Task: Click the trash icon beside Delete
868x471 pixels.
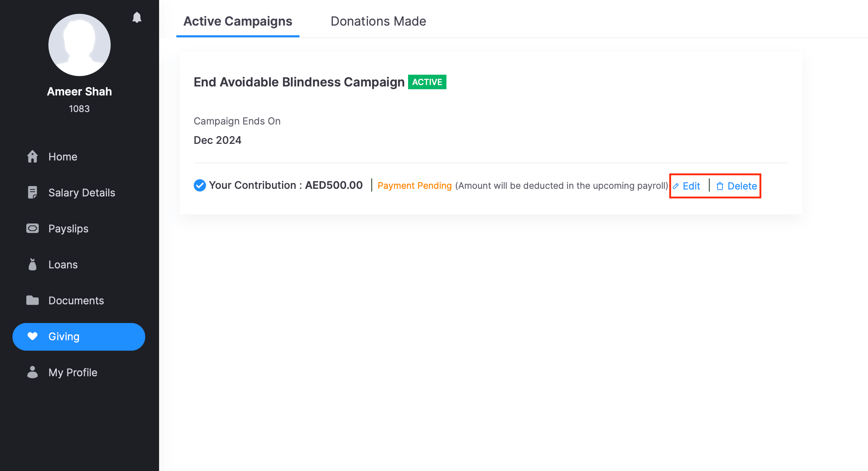Action: click(720, 186)
